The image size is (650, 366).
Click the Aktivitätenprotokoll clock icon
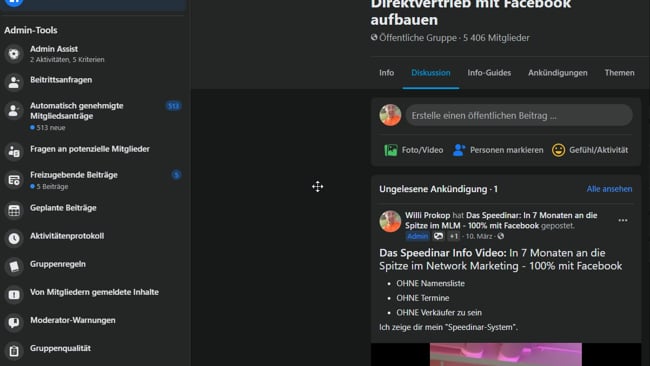click(14, 238)
